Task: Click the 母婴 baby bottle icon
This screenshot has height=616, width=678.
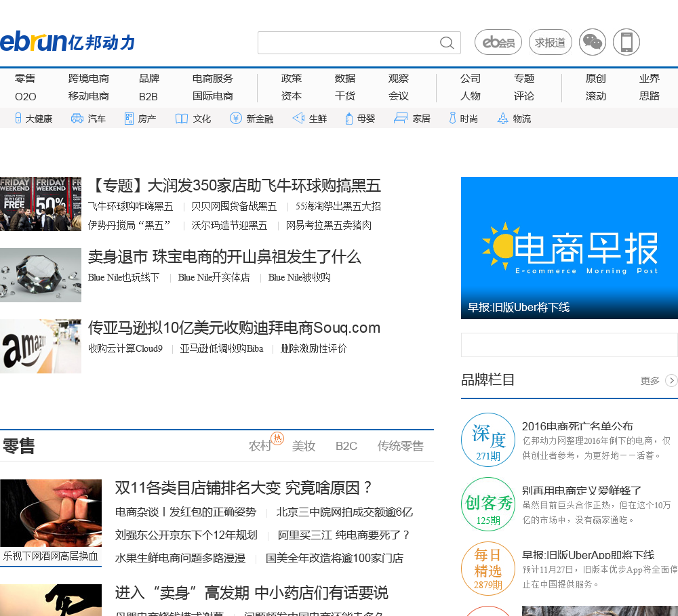Action: click(349, 119)
